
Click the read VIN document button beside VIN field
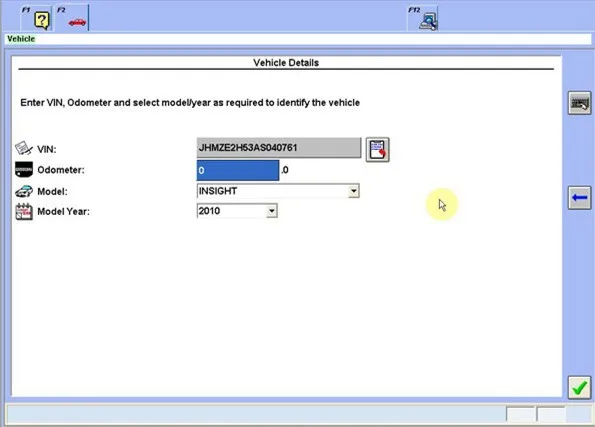point(377,150)
